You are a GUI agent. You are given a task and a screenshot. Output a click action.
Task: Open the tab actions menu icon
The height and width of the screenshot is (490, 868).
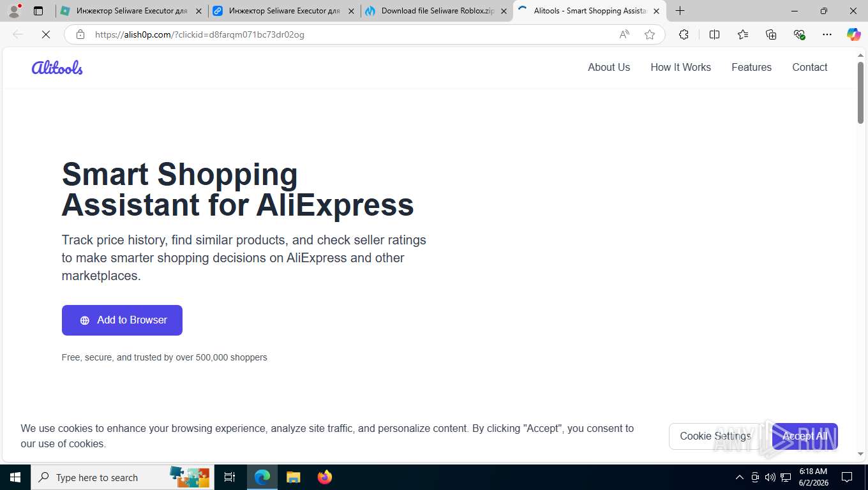point(38,11)
